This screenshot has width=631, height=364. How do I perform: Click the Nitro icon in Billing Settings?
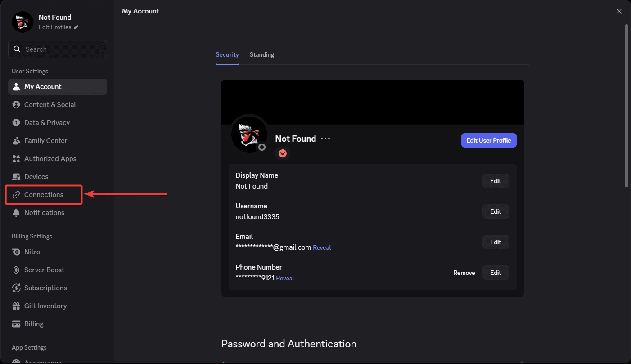click(16, 252)
